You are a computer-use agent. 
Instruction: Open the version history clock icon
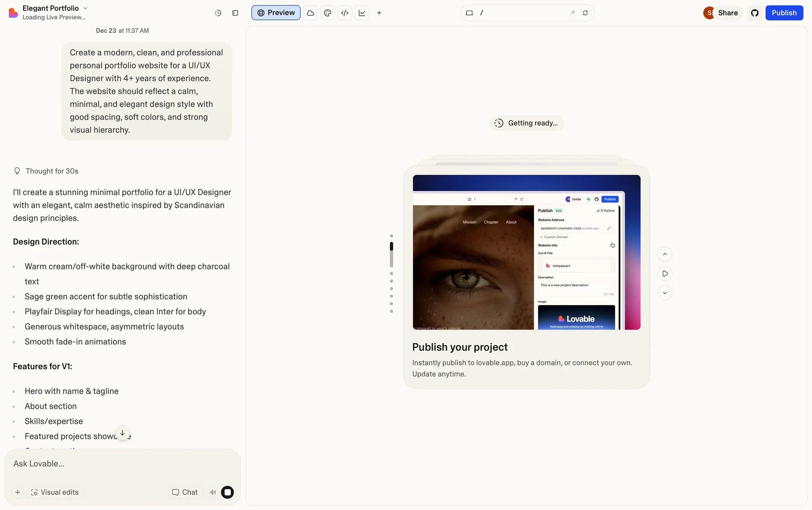pyautogui.click(x=218, y=13)
